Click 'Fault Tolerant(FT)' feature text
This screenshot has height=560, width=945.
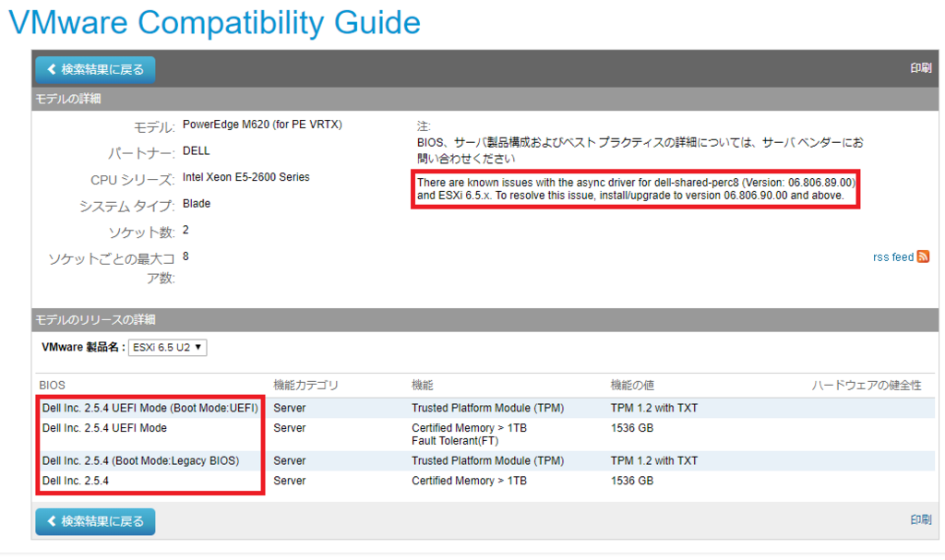tap(455, 441)
